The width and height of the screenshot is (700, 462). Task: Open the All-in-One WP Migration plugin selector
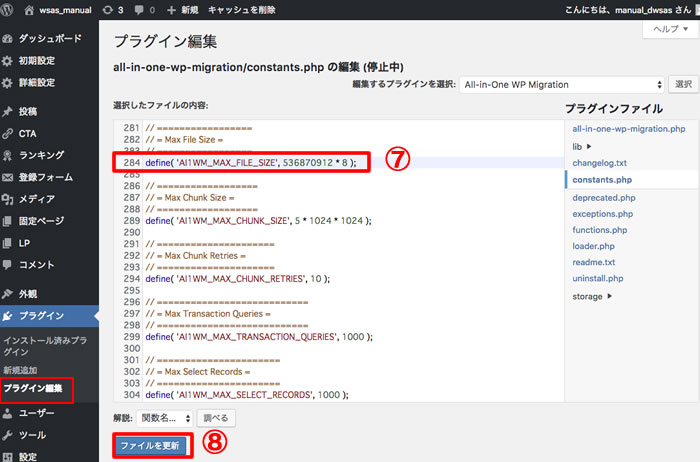562,84
